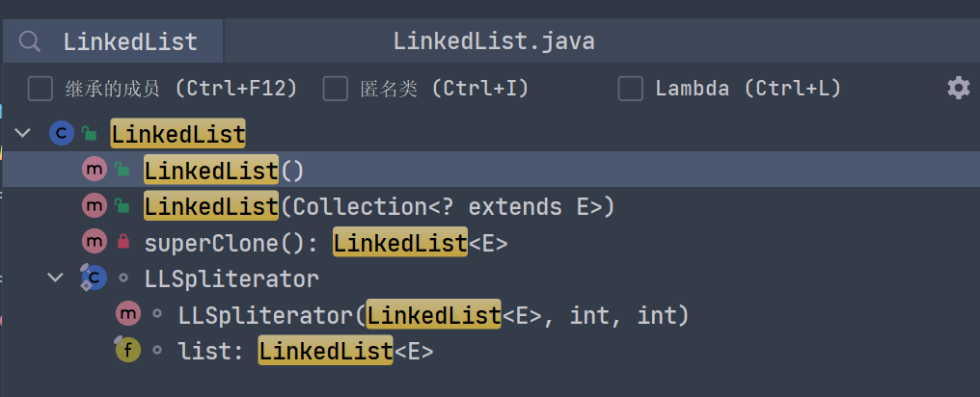Enable the inherited members checkbox
Image resolution: width=980 pixels, height=397 pixels.
click(41, 89)
